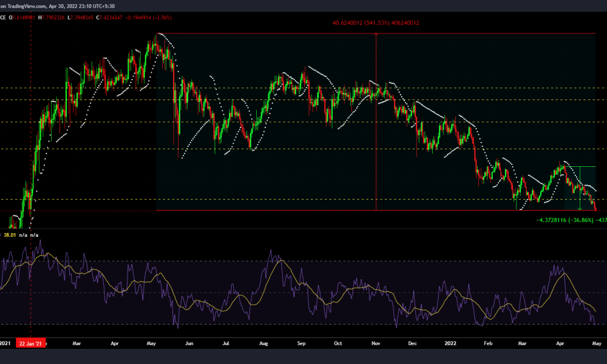Select the green measurement label −4.3728116 (−36.86%)
This screenshot has height=364, width=607.
pos(571,220)
